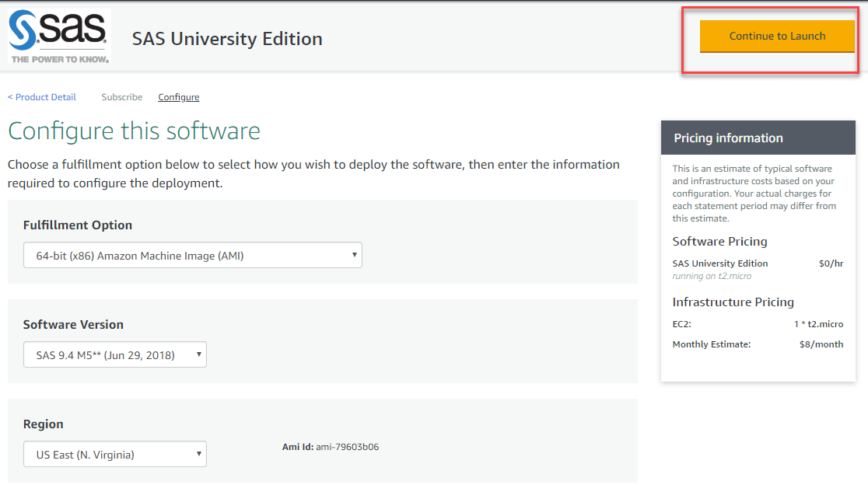This screenshot has width=868, height=499.
Task: Click the SAS University Edition page title
Action: tap(227, 39)
